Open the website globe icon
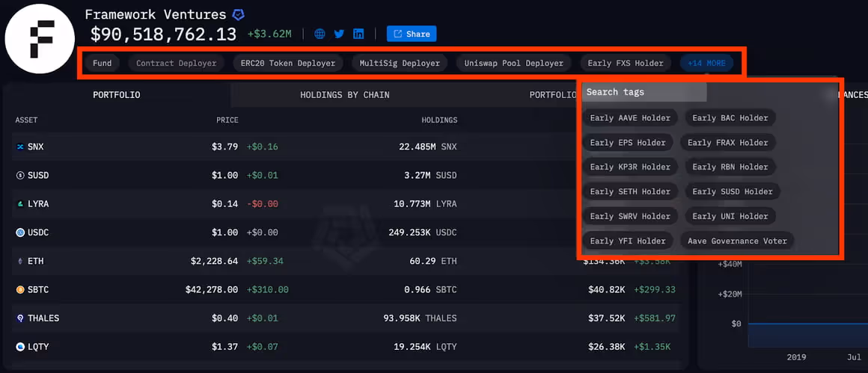This screenshot has height=373, width=868. point(320,34)
